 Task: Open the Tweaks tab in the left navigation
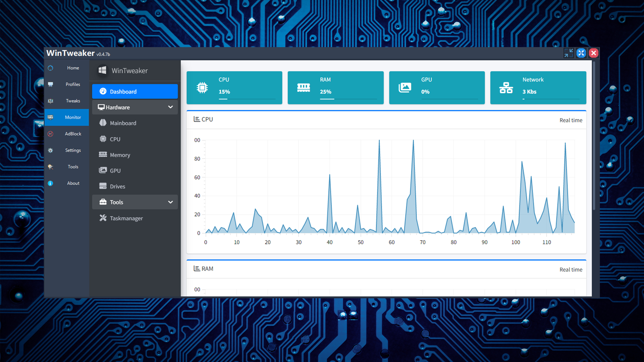73,101
